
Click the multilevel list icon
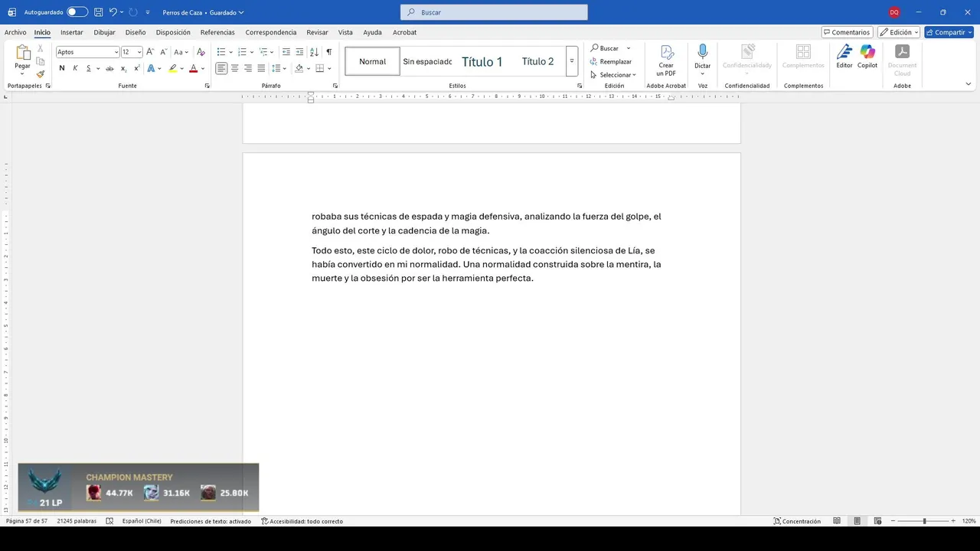263,52
